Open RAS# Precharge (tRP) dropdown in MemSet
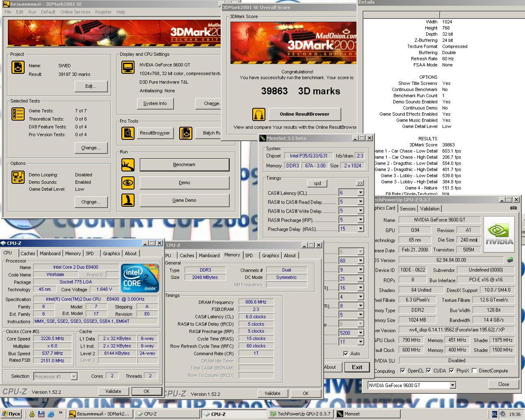 pos(361,220)
